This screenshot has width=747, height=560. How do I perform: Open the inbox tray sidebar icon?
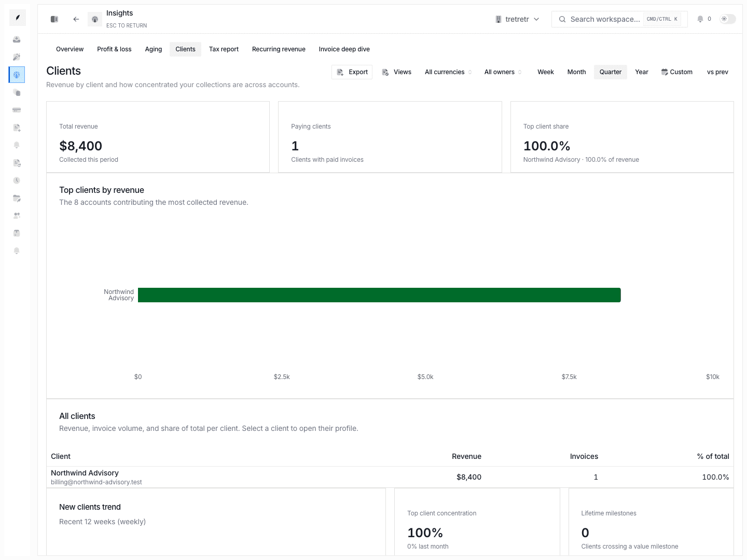17,39
